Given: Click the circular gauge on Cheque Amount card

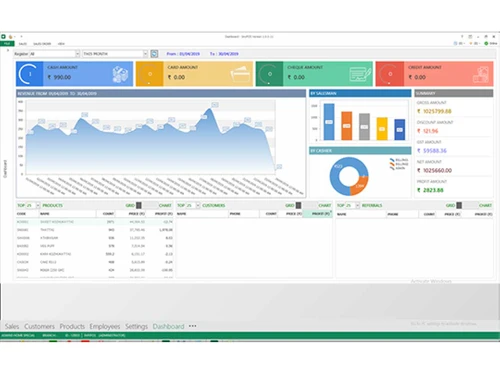Looking at the screenshot, I should tap(269, 74).
